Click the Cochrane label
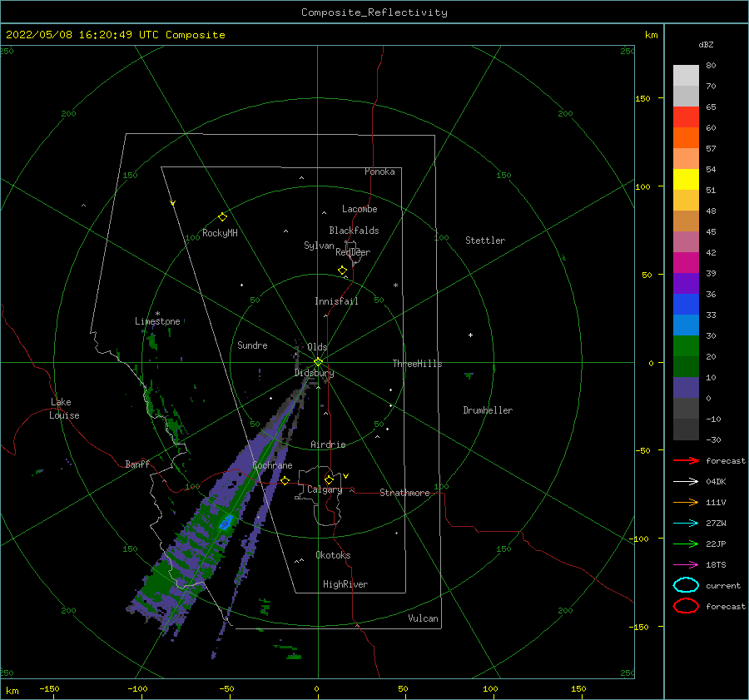 (272, 465)
